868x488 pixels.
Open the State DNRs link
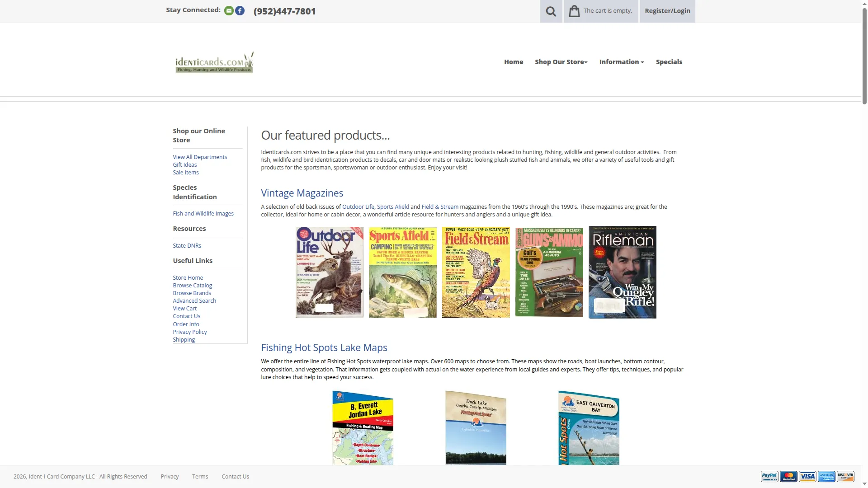tap(187, 245)
